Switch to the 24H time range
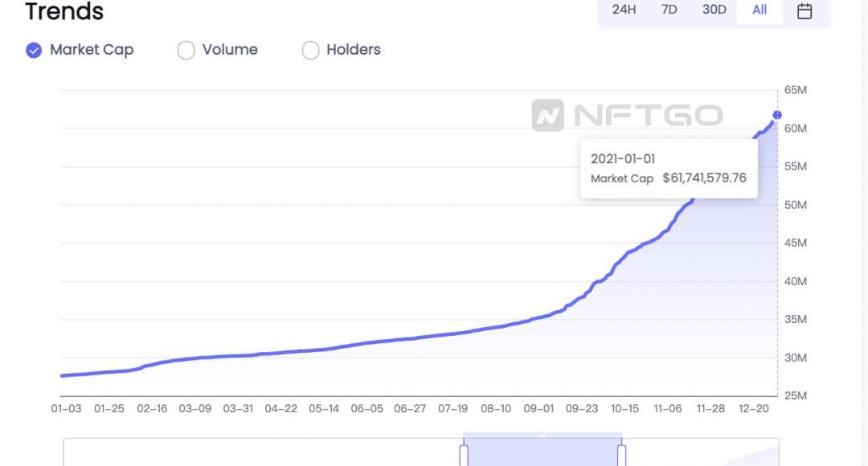868x466 pixels. (x=624, y=10)
